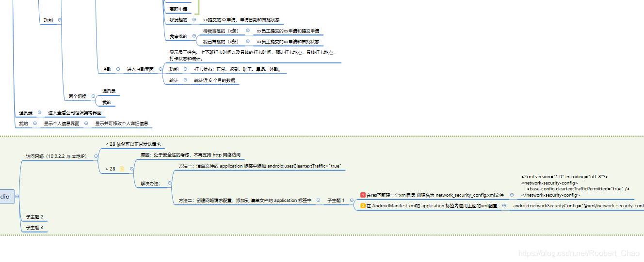
Task: Collapse the 两个切换 node
Action: click(x=93, y=96)
